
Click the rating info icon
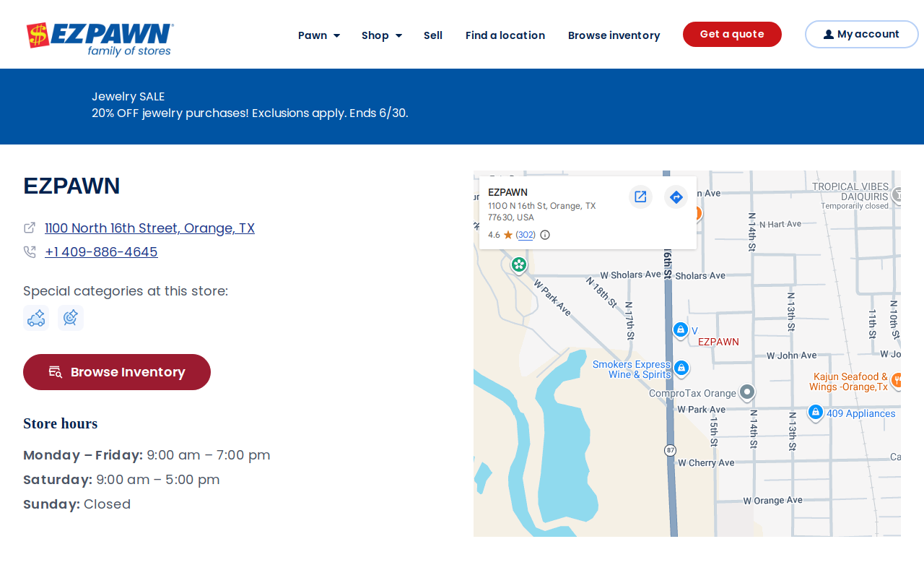[x=545, y=235]
